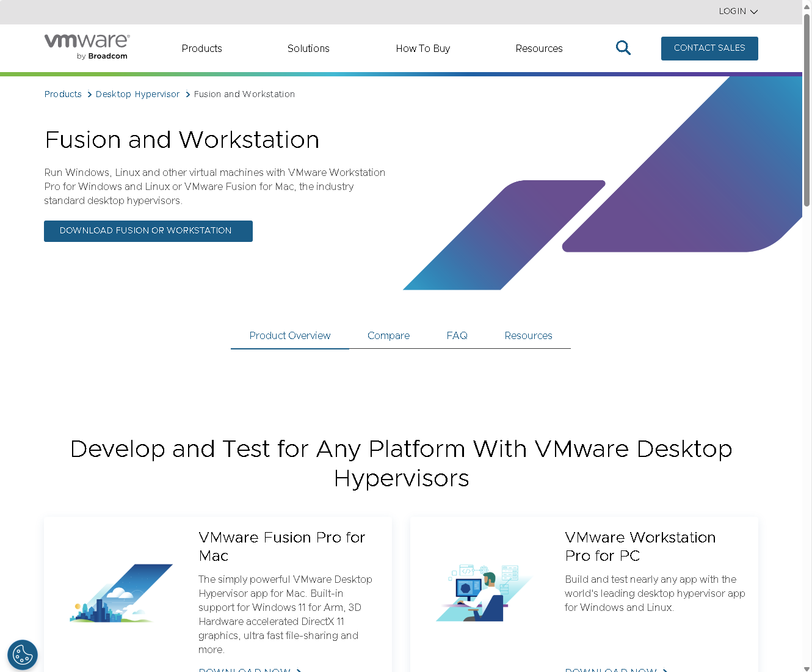Open the cookie preferences widget
The width and height of the screenshot is (812, 672).
coord(23,655)
